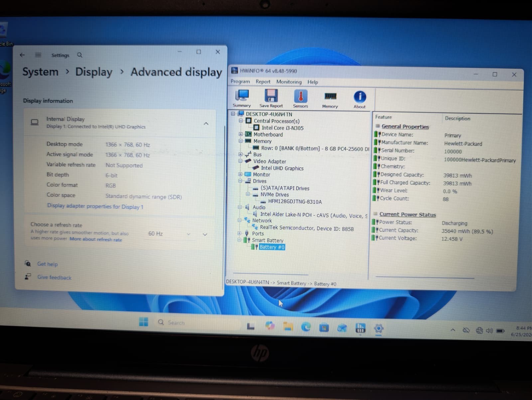Select the Network tree node
The width and height of the screenshot is (532, 400).
tap(262, 221)
